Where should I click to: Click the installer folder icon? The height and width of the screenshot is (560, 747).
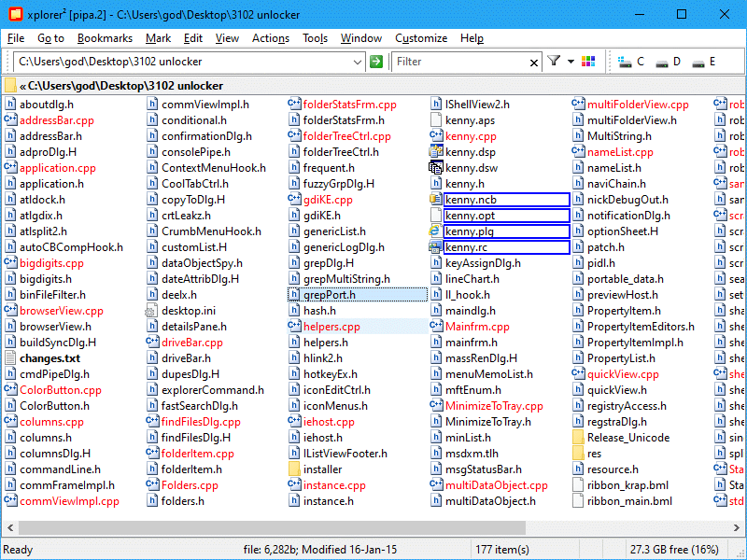click(x=294, y=469)
